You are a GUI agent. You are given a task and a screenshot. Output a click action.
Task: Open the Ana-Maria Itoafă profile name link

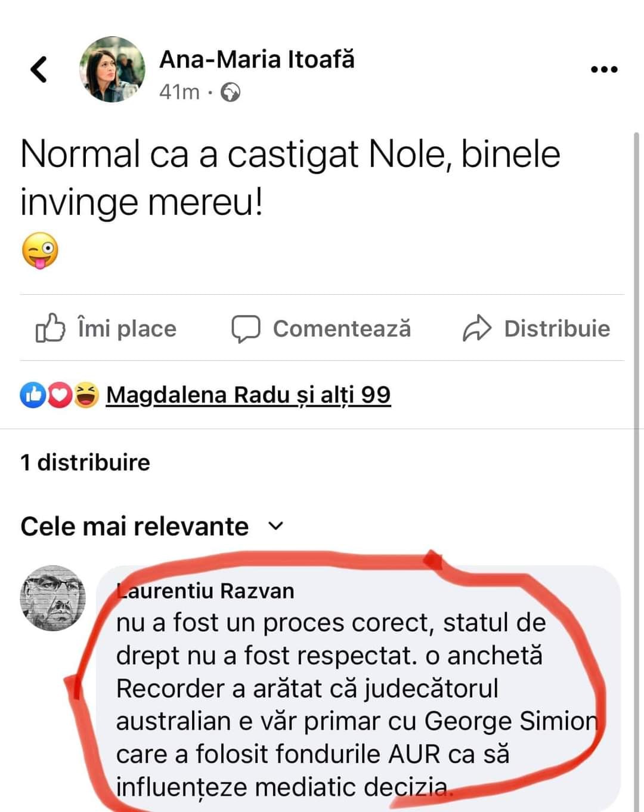(x=256, y=60)
